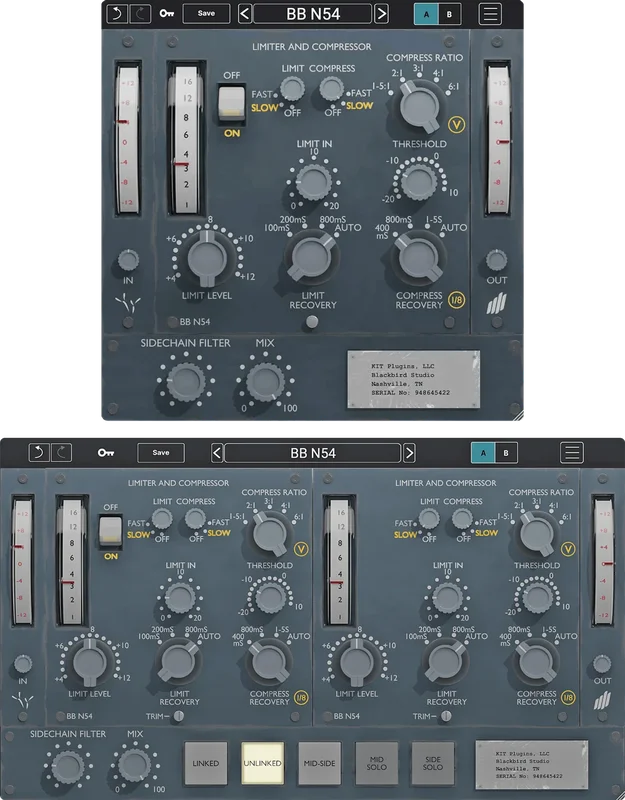Viewport: 625px width, 800px height.
Task: Click LIMIT speed knob in top window
Action: 292,89
